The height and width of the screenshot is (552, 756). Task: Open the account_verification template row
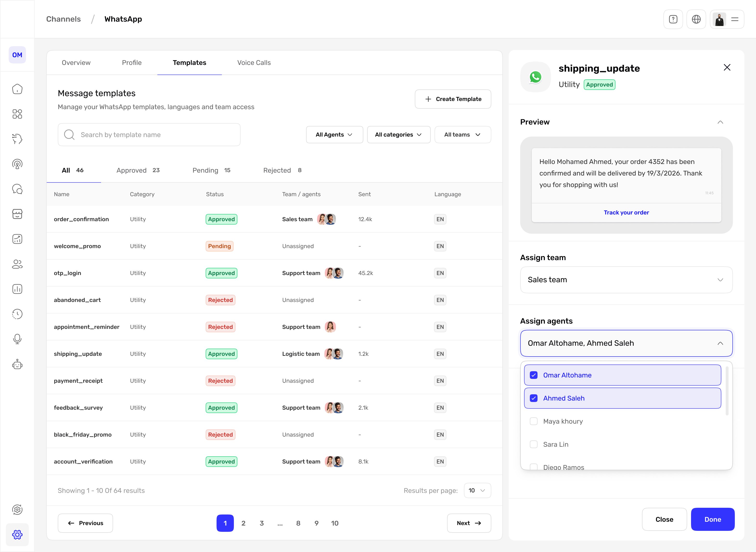(x=274, y=461)
